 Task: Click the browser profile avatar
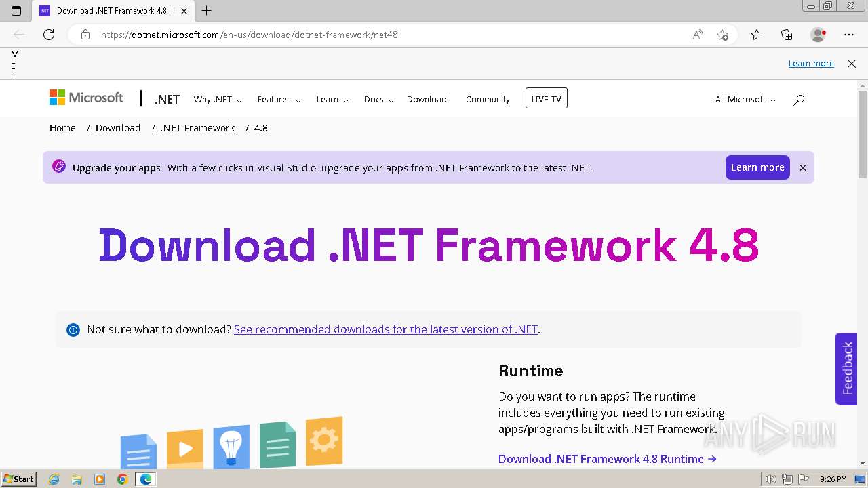point(818,35)
